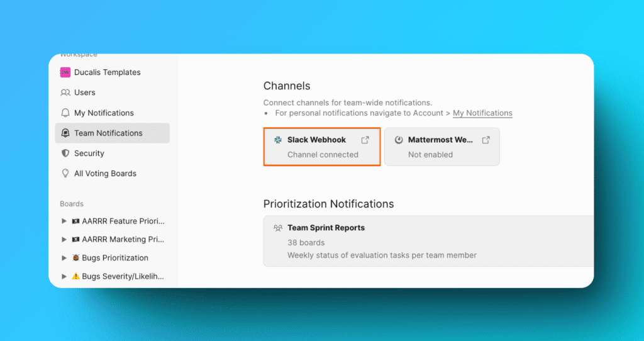Click the Ducalis Templates pink icon
This screenshot has width=644, height=341.
click(65, 72)
